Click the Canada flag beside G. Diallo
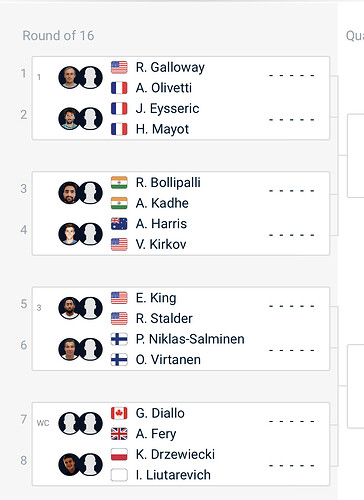Viewport: 364px width, 500px height. pos(119,413)
